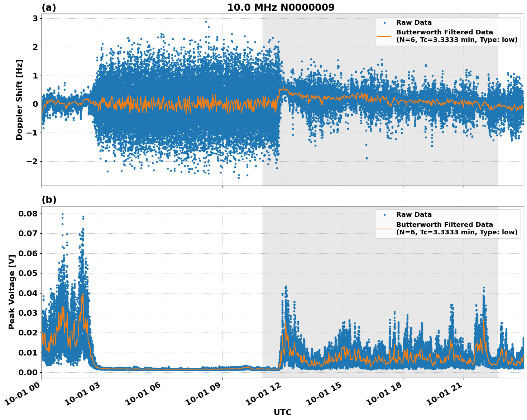Screen dimensions: 527x420
Task: Click the 10-01 12 tick label
Action: pyautogui.click(x=263, y=394)
